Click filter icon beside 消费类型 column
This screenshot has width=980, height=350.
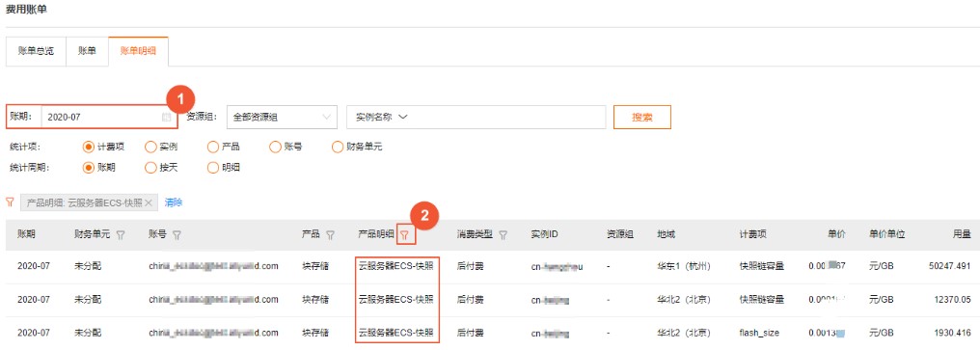point(503,235)
